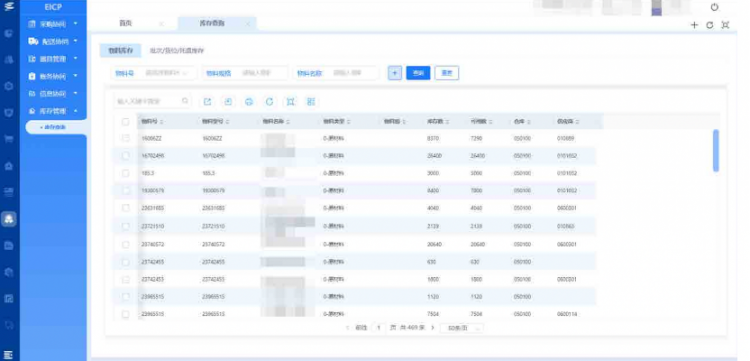Image resolution: width=750 pixels, height=361 pixels.
Task: Click the sort icon on 物料类型 column header
Action: tap(349, 122)
